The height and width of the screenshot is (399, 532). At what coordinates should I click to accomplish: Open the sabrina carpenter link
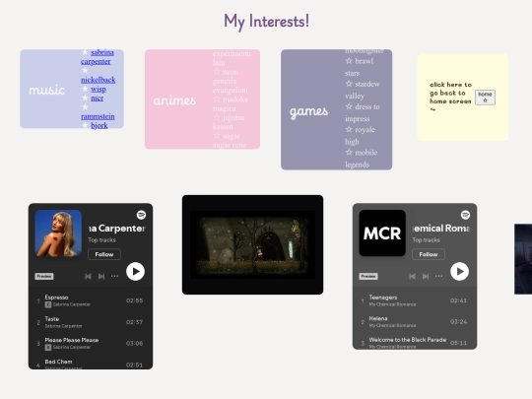[x=98, y=57]
